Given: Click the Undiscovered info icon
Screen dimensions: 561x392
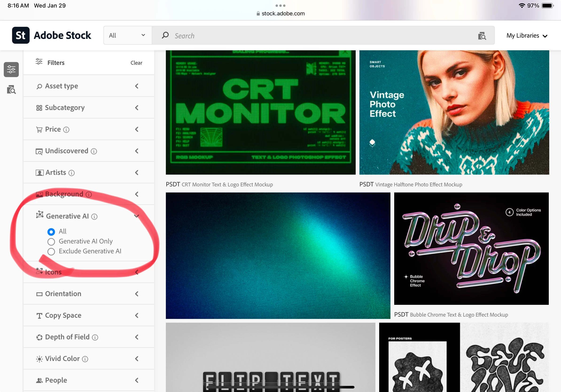Looking at the screenshot, I should [94, 152].
